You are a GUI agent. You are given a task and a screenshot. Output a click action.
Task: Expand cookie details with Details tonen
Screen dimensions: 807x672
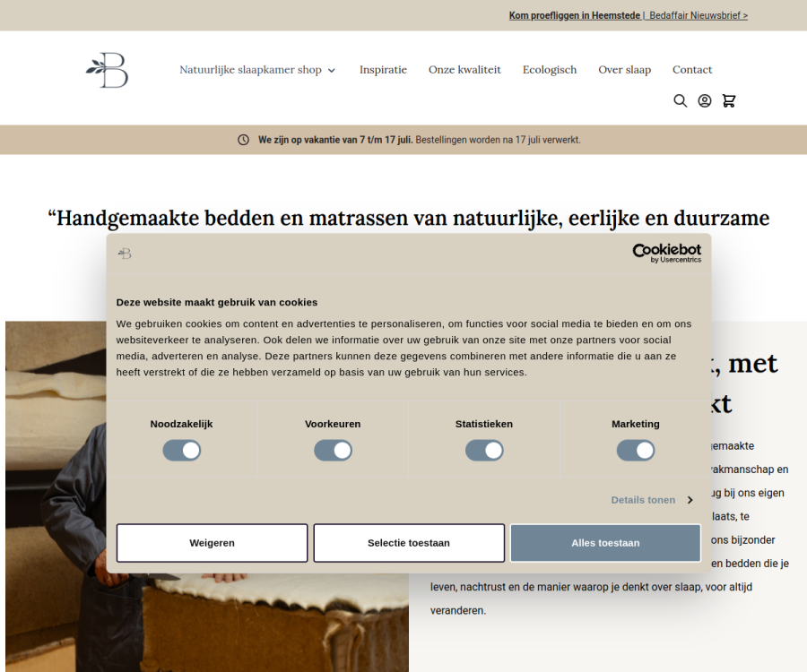[x=643, y=500]
